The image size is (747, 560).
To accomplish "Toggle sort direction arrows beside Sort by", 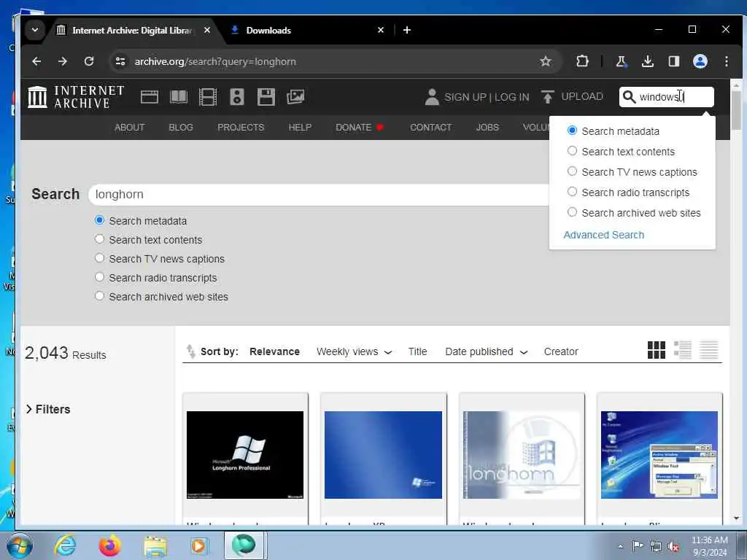I will (190, 351).
